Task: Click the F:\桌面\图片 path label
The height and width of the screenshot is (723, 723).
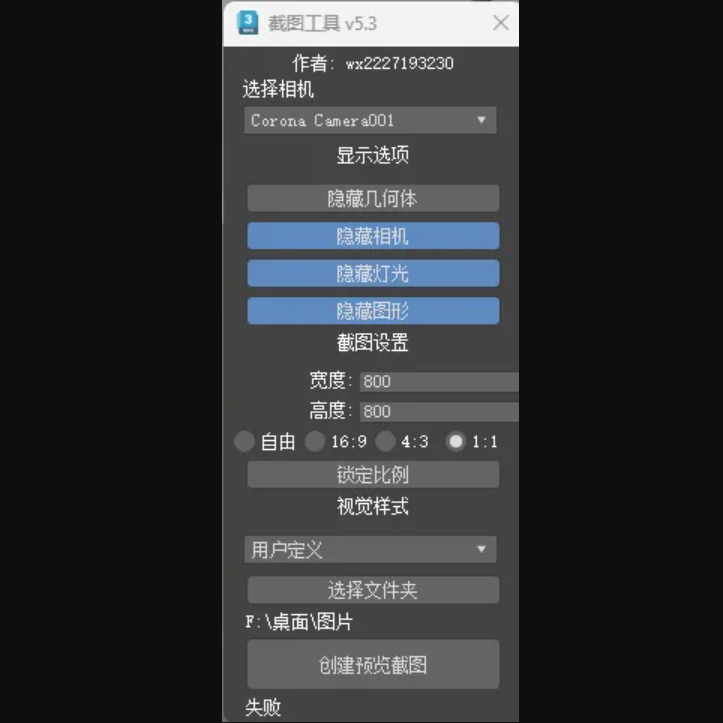Action: click(x=299, y=622)
